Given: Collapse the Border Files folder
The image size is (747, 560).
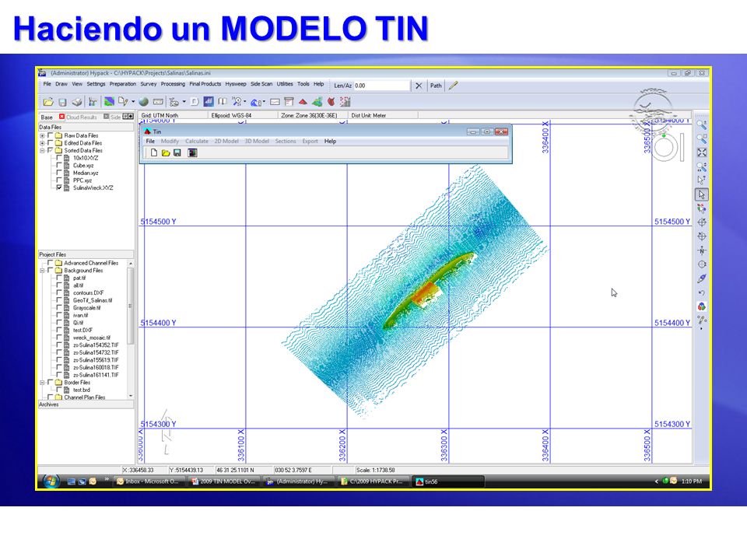Looking at the screenshot, I should click(42, 383).
